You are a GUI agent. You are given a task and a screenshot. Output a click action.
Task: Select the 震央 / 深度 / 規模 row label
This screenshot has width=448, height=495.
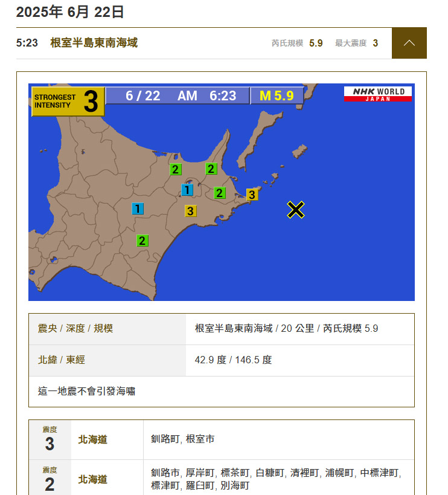(75, 328)
